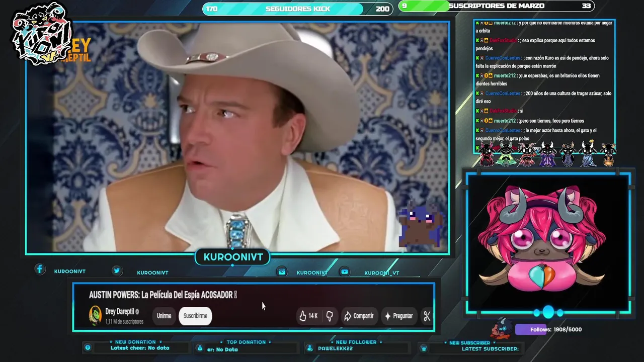The height and width of the screenshot is (362, 644).
Task: Click the New Donation coin icon
Action: (88, 347)
